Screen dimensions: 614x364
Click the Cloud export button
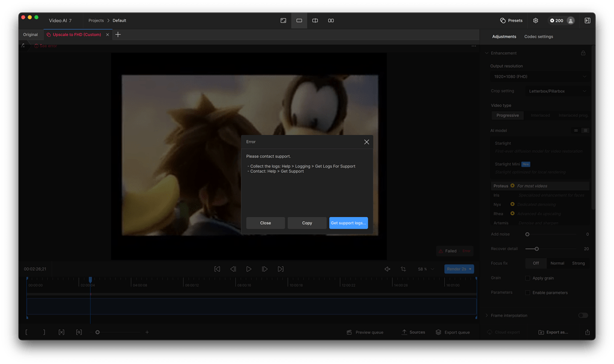(504, 332)
